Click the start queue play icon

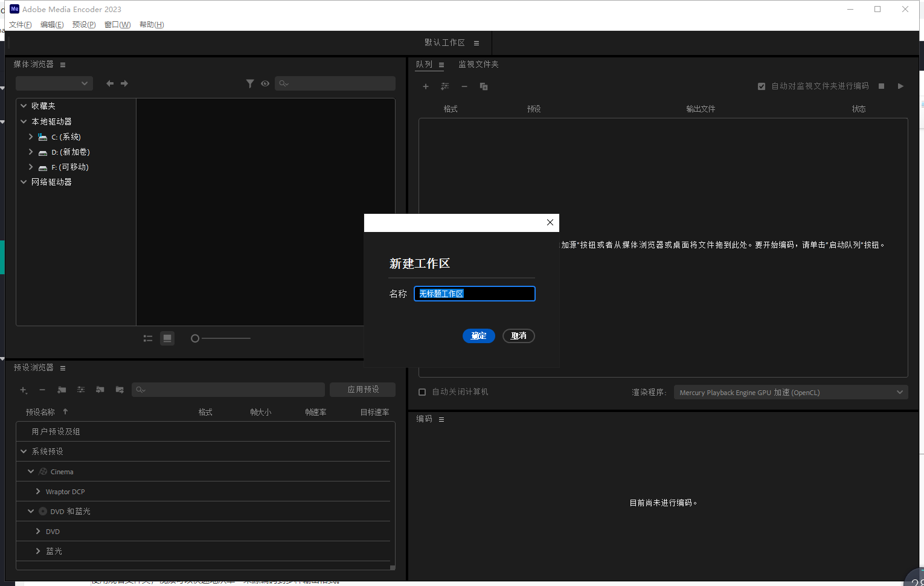[900, 86]
